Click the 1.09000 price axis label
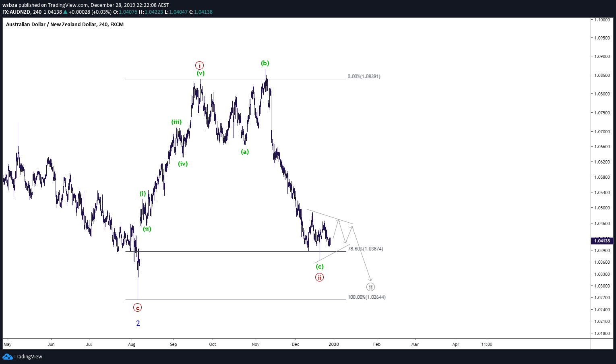 pos(602,56)
